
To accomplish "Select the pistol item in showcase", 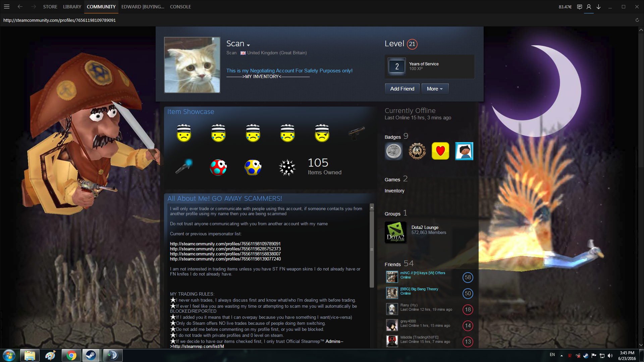I will (356, 133).
